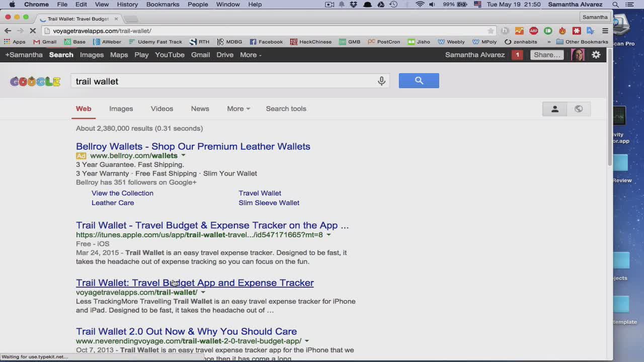644x362 pixels.
Task: Open the Bookmarks menu in menu bar
Action: [x=163, y=5]
